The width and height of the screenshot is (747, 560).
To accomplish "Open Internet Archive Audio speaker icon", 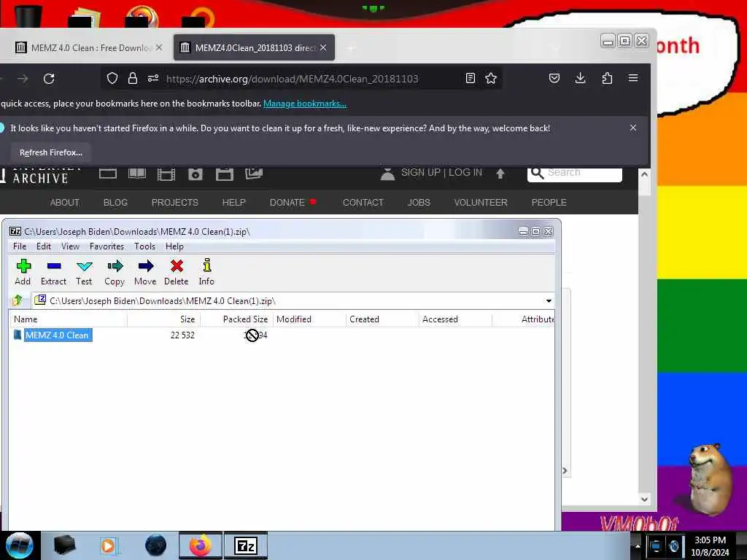I will tap(196, 174).
